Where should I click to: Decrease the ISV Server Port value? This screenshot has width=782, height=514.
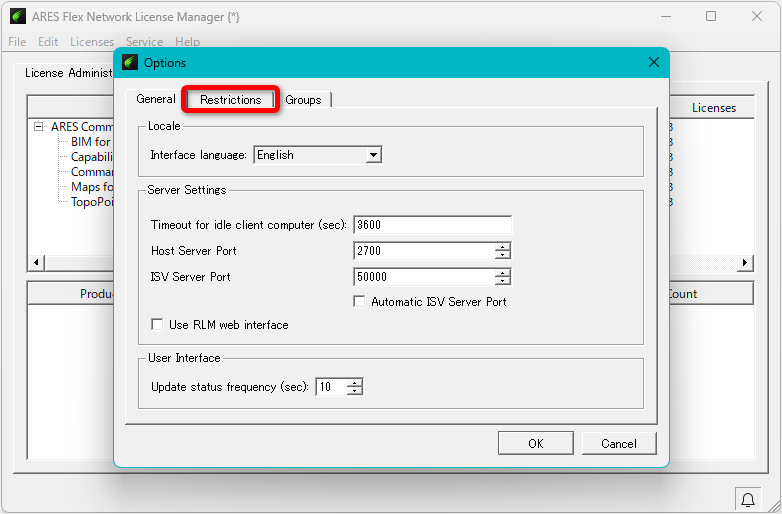503,281
